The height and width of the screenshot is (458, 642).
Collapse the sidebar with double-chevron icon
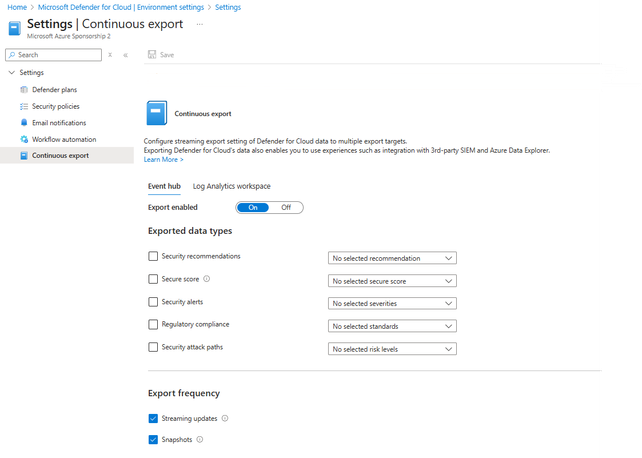point(125,55)
